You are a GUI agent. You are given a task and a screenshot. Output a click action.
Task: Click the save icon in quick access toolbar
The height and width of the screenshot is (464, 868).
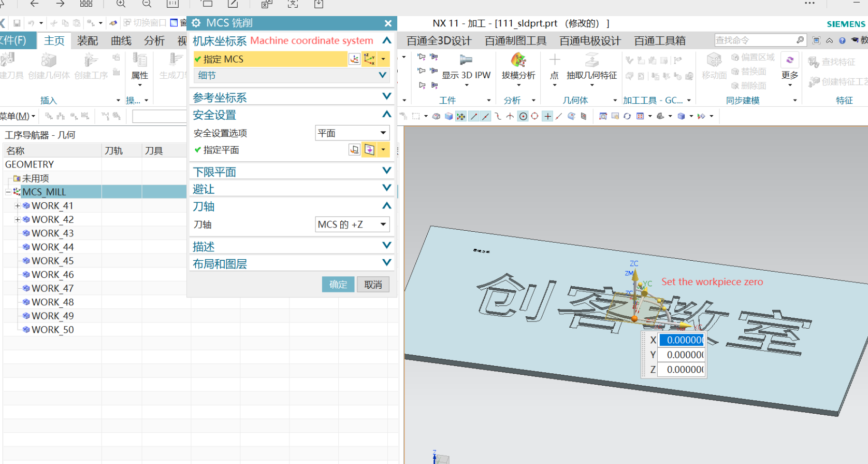coord(17,23)
